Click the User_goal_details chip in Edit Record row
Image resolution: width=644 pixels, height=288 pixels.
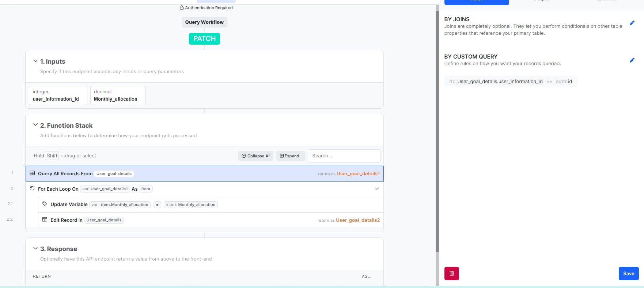(104, 220)
